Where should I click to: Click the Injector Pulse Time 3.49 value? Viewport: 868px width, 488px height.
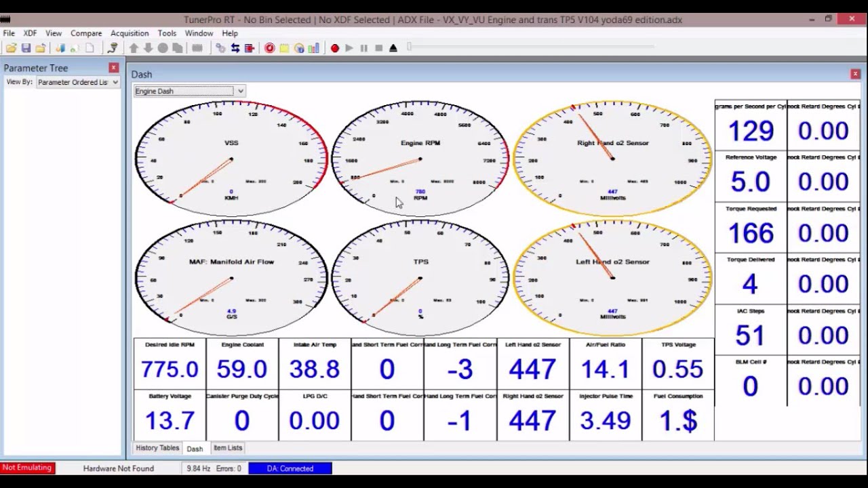605,421
